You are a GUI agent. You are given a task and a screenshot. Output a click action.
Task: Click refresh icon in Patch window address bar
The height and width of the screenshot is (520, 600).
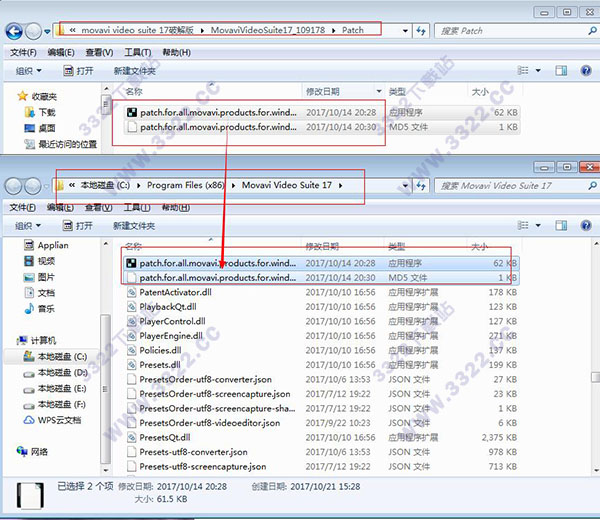pyautogui.click(x=421, y=31)
